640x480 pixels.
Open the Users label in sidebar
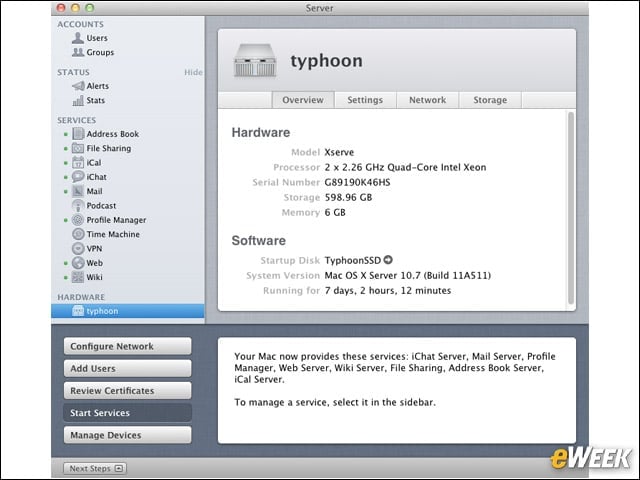point(97,38)
